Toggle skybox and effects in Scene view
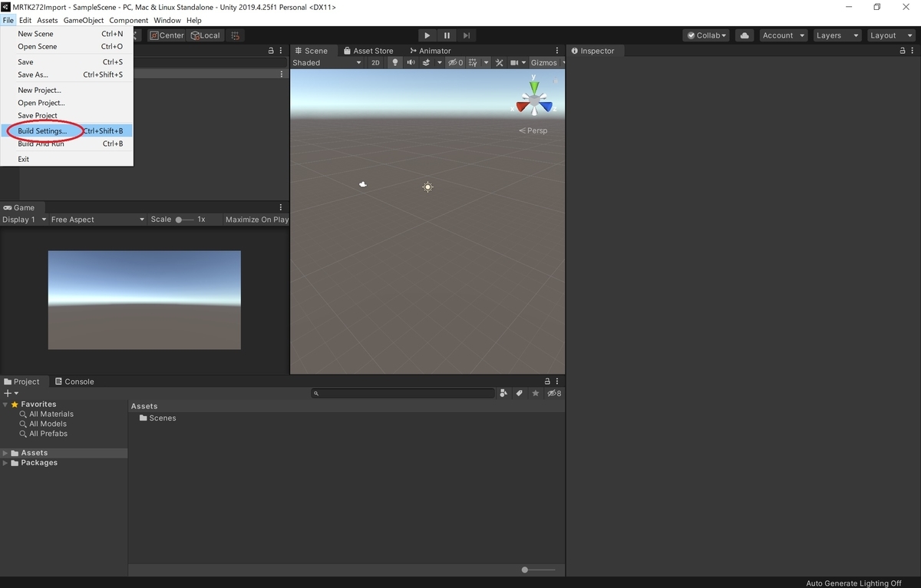The height and width of the screenshot is (588, 921). 427,63
